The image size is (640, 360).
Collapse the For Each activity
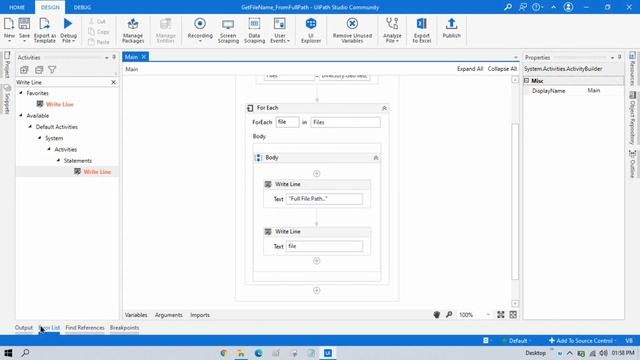[384, 108]
